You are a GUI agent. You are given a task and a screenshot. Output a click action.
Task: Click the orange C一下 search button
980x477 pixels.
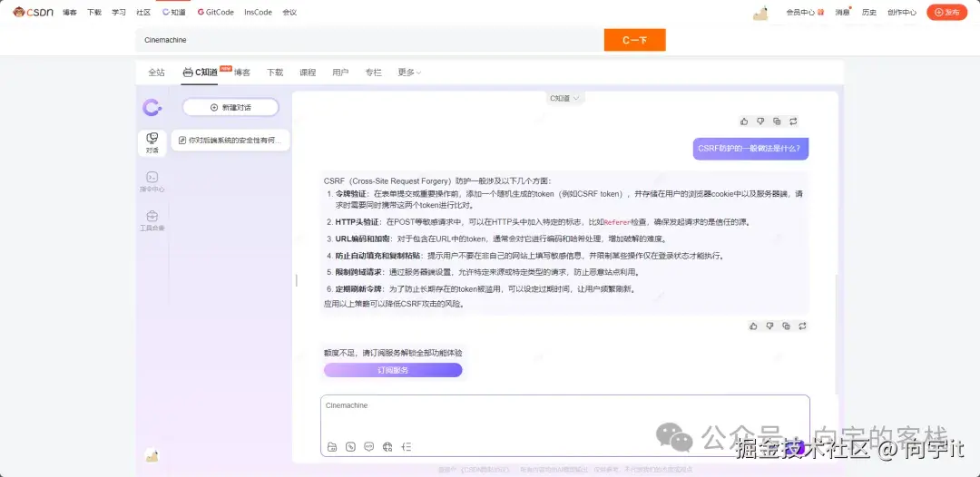tap(634, 40)
